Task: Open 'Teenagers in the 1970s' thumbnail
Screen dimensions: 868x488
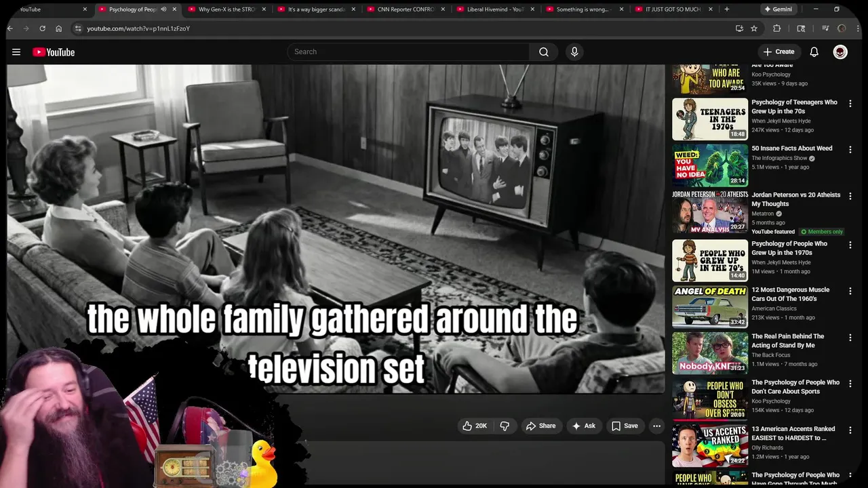Action: click(x=710, y=119)
